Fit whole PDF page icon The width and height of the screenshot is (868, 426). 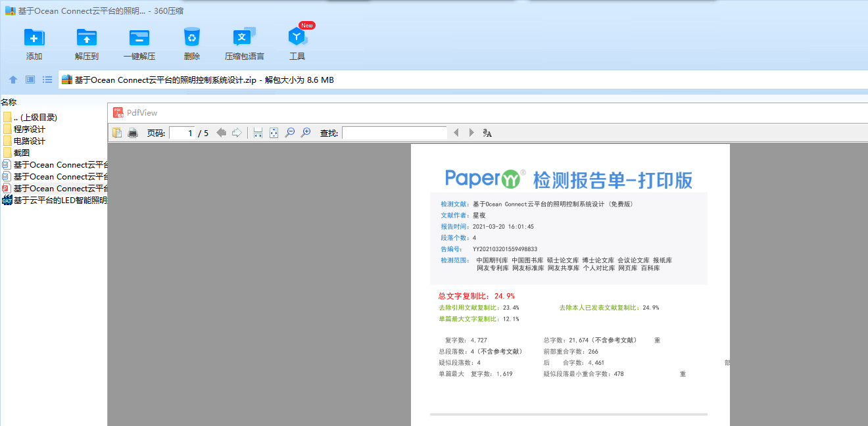pyautogui.click(x=274, y=133)
